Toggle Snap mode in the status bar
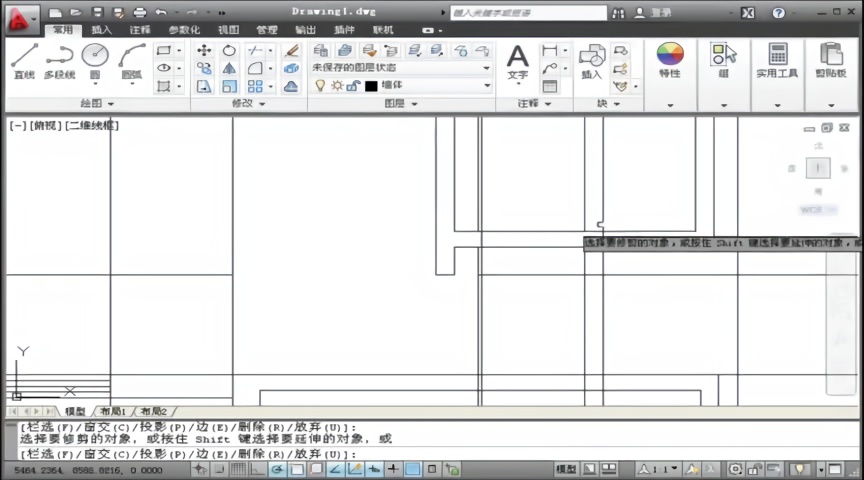The height and width of the screenshot is (480, 864). click(219, 470)
